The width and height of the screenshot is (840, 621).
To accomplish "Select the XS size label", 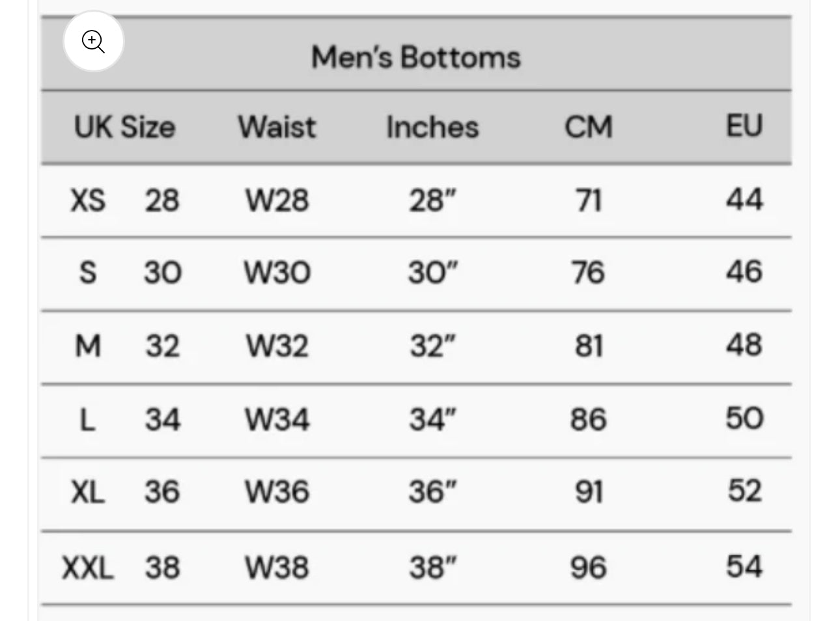I will point(88,200).
